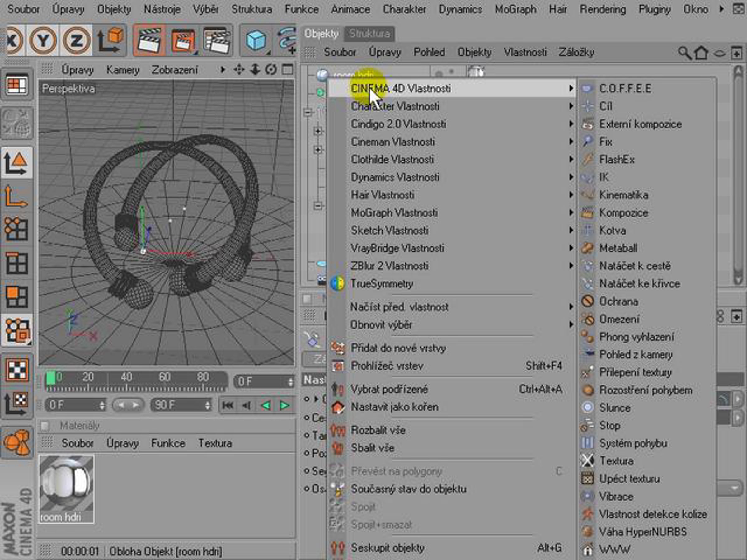
Task: Expand the Hair Vlastnosti submenu
Action: (452, 195)
